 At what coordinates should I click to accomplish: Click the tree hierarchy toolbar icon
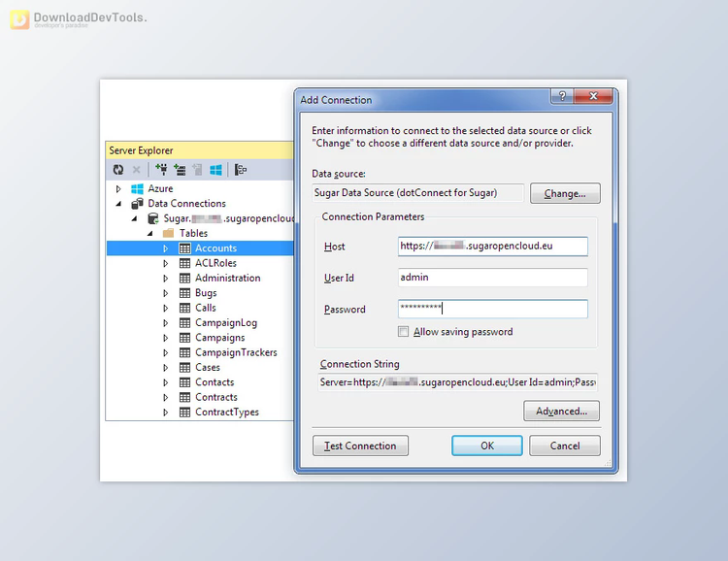(x=241, y=170)
